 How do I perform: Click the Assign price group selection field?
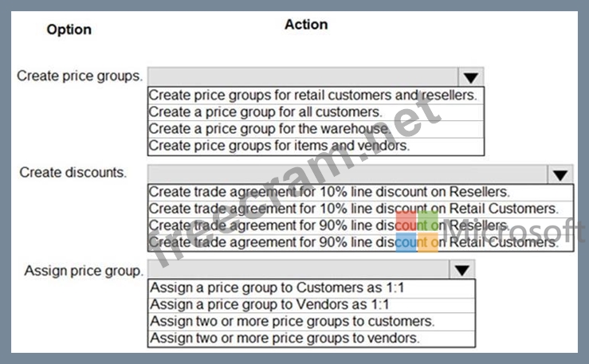[299, 271]
